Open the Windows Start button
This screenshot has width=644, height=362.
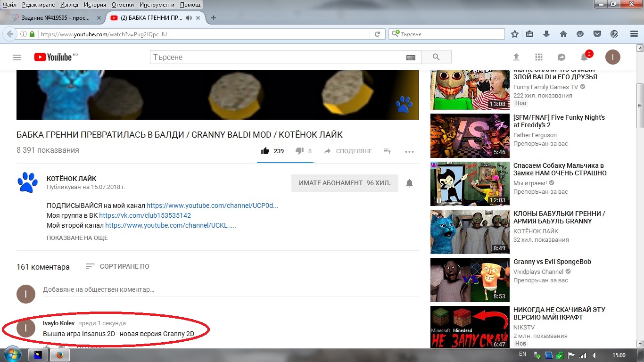point(11,354)
